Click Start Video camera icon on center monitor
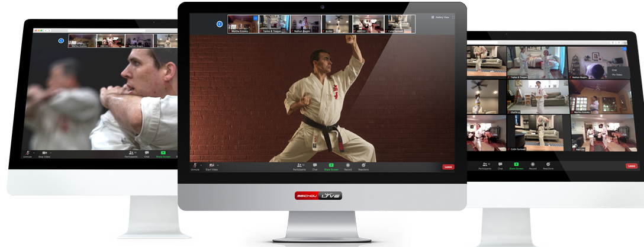This screenshot has height=247, width=644. [x=211, y=165]
